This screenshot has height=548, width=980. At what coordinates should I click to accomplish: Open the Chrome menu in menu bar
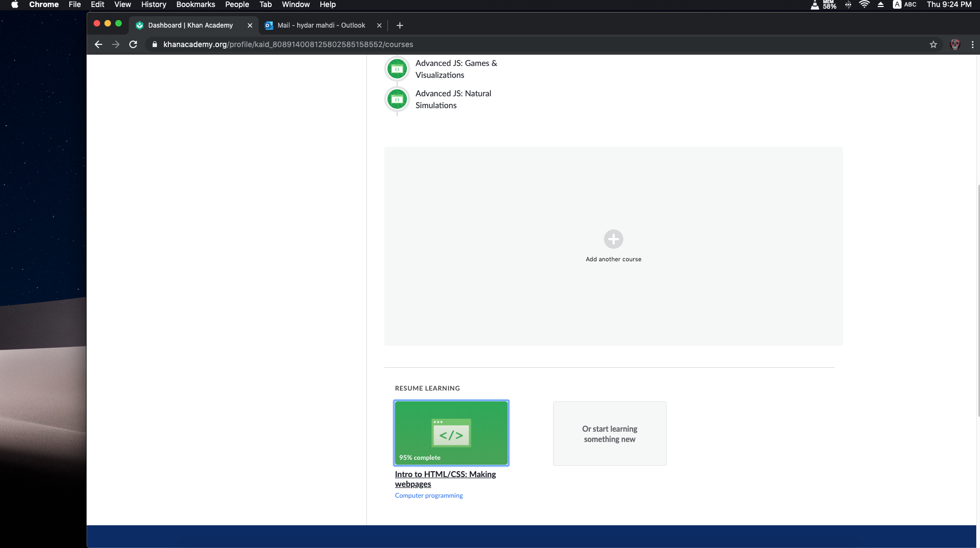[x=44, y=4]
